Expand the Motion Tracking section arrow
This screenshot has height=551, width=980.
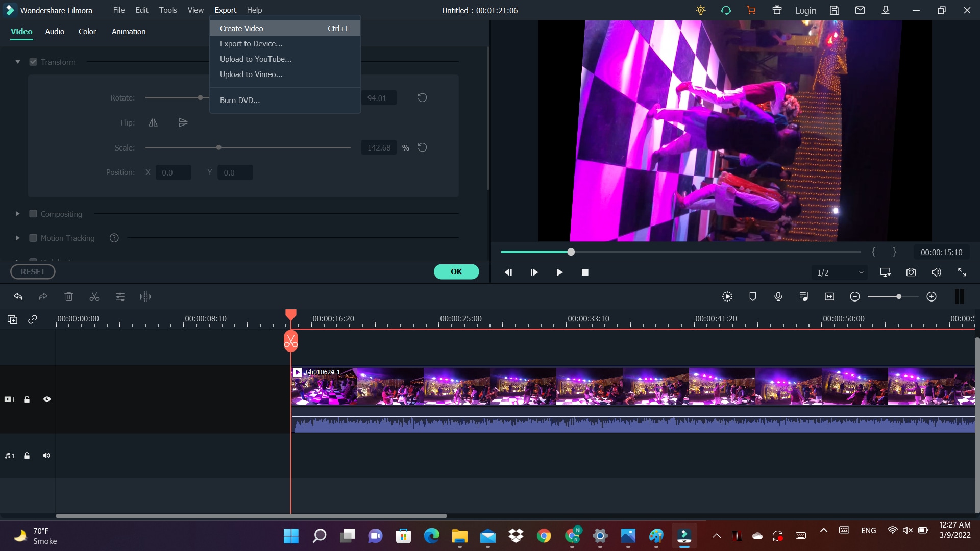17,238
